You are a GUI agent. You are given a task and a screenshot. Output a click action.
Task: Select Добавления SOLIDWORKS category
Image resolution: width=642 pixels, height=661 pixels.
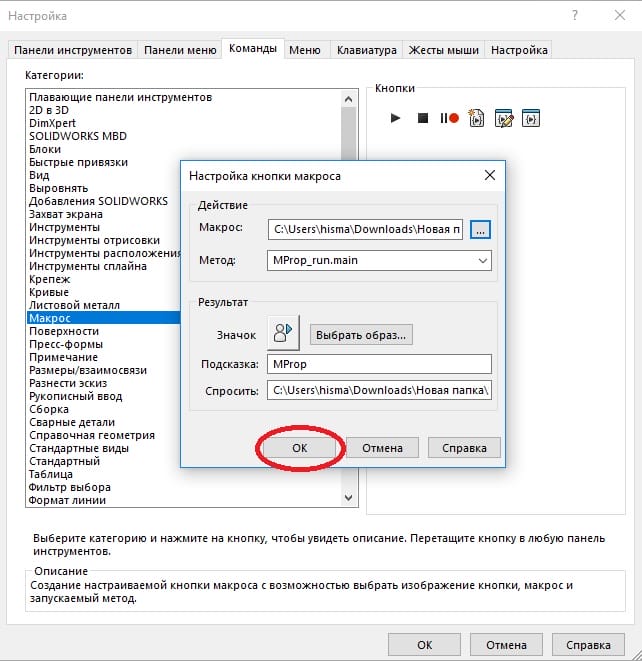(x=99, y=202)
